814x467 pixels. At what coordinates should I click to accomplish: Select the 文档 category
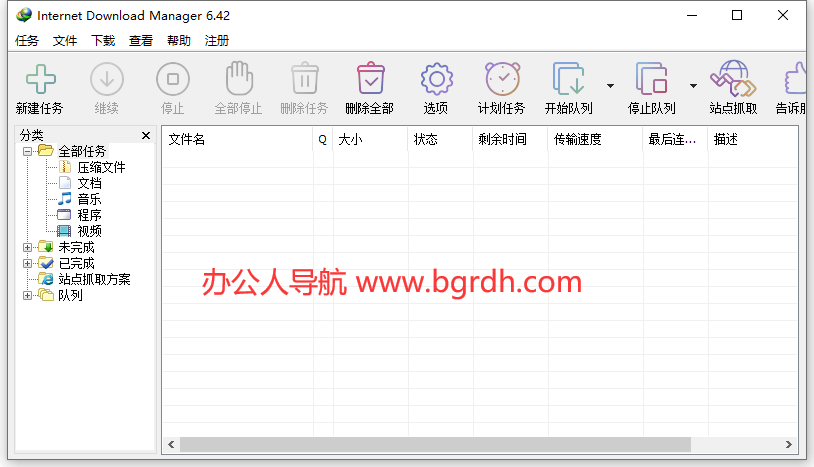(x=89, y=183)
